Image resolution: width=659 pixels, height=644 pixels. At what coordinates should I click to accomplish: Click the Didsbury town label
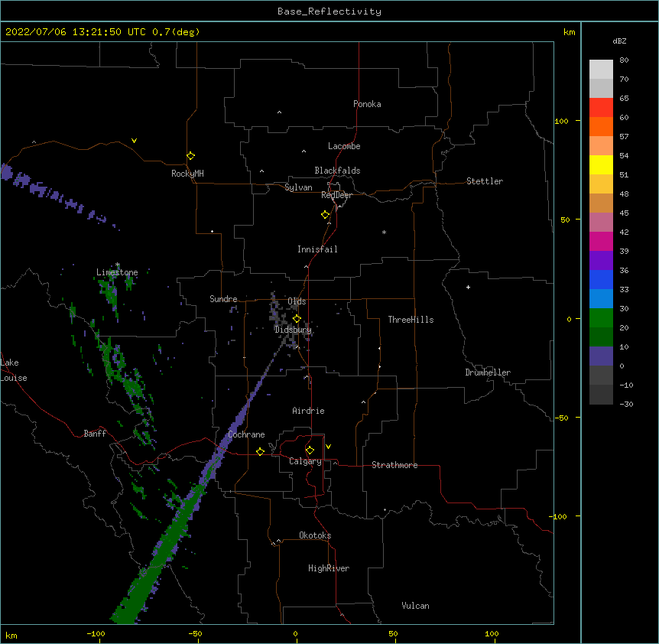(293, 330)
